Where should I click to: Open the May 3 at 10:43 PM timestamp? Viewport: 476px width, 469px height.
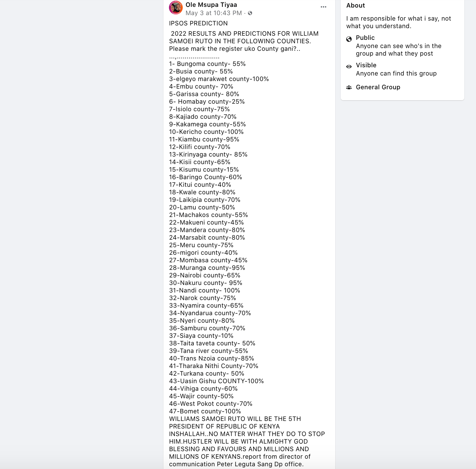214,13
